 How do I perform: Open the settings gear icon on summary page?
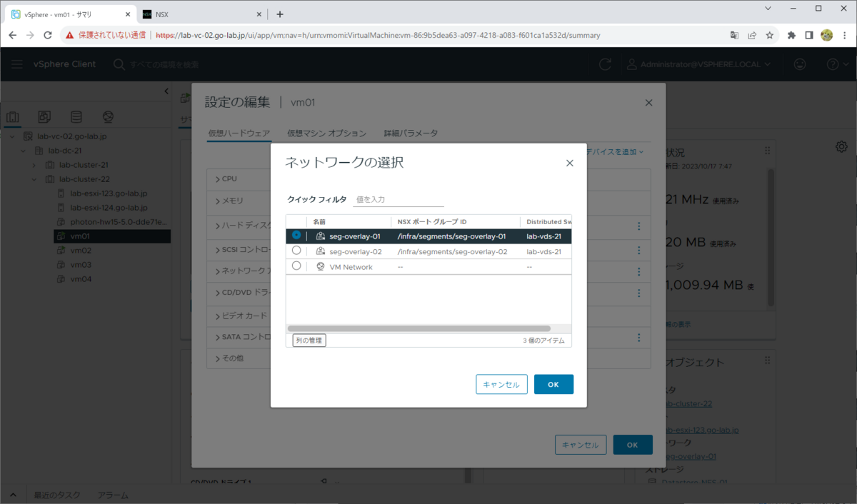[x=841, y=146]
